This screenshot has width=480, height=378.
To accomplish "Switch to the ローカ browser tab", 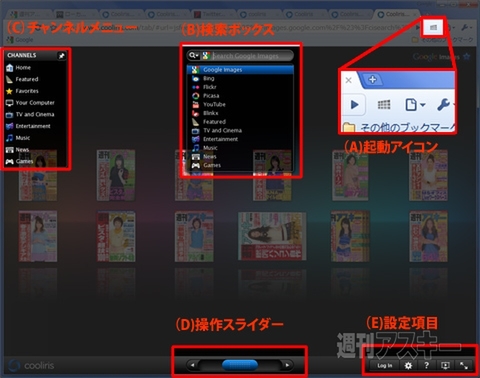I will (74, 14).
